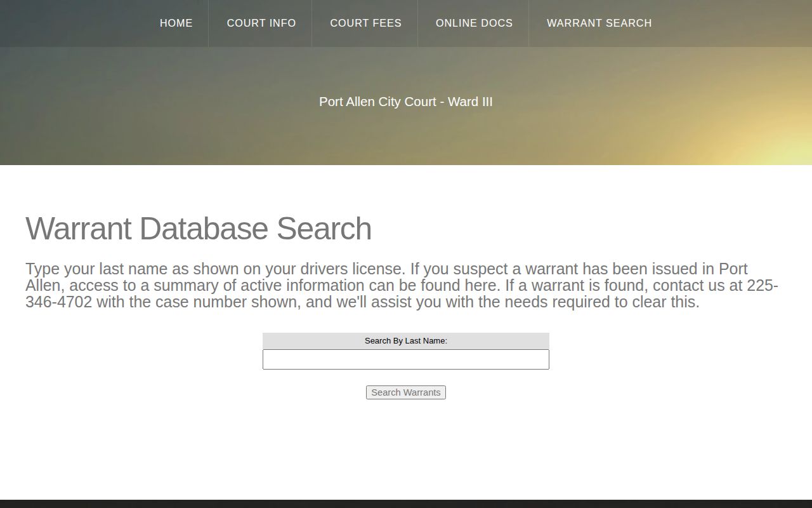Go to Court Info page
Image resolution: width=812 pixels, height=508 pixels.
(x=261, y=23)
